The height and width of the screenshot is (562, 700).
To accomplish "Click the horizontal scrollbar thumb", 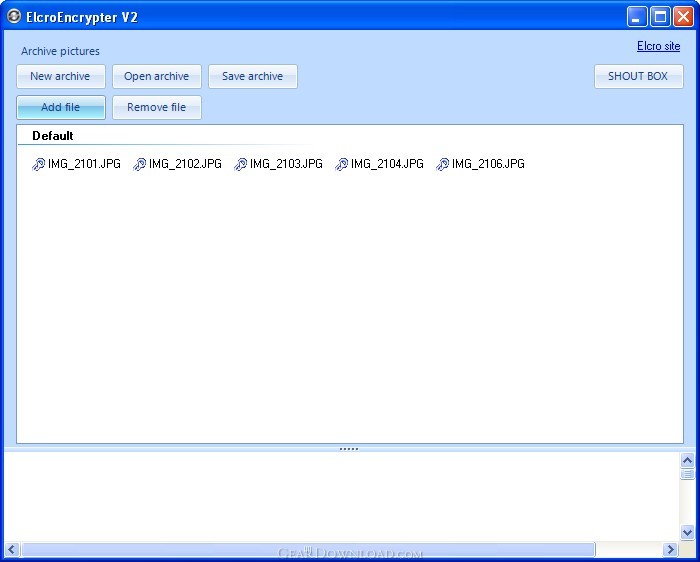I will click(308, 549).
